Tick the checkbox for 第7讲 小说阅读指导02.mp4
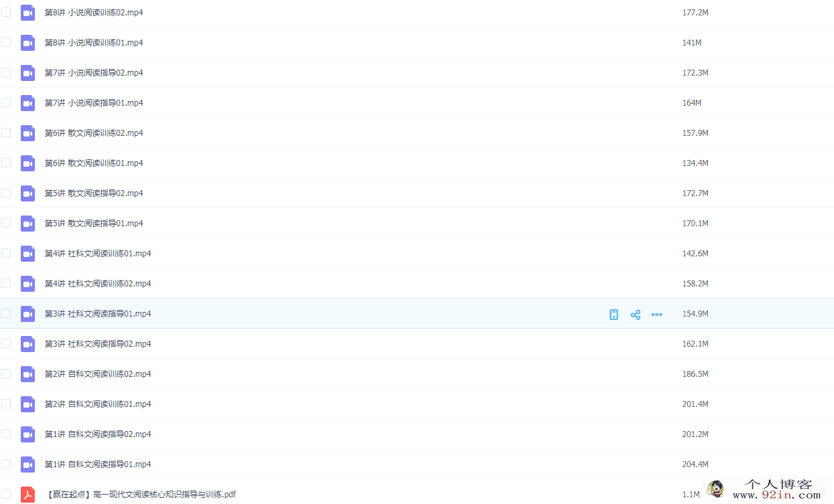Screen dimensions: 834x504 click(x=6, y=72)
